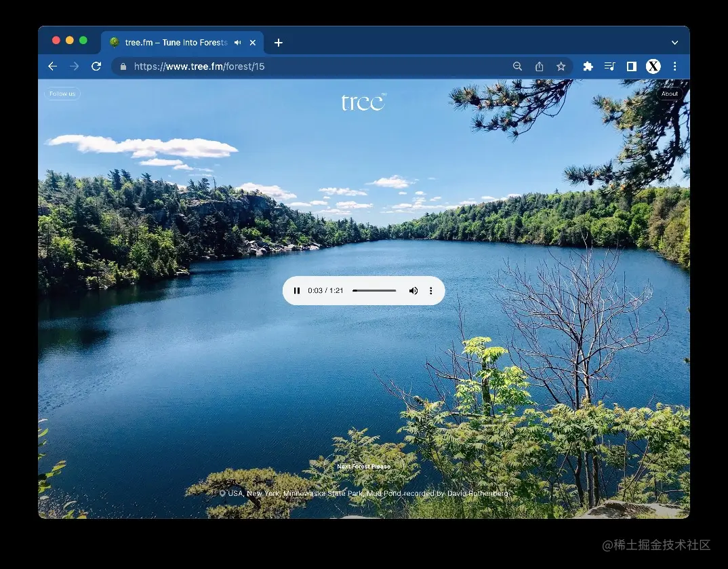Click the share icon in the toolbar
The height and width of the screenshot is (569, 728).
539,66
